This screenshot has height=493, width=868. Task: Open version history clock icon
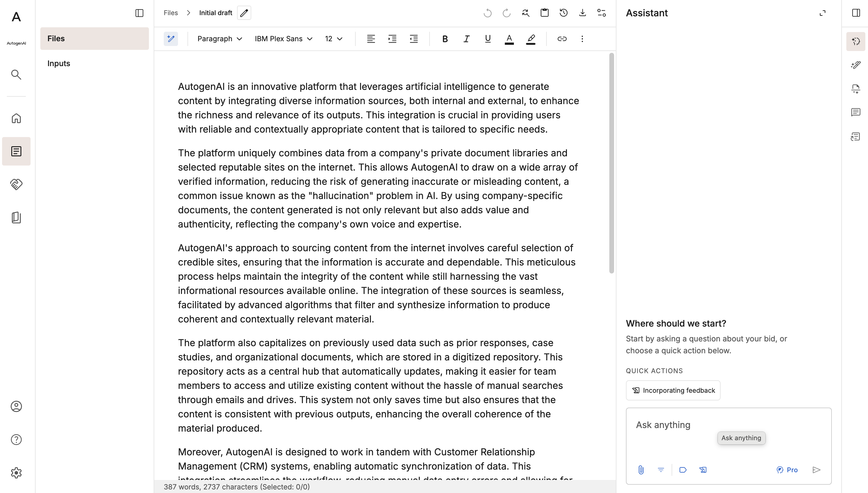click(x=563, y=13)
